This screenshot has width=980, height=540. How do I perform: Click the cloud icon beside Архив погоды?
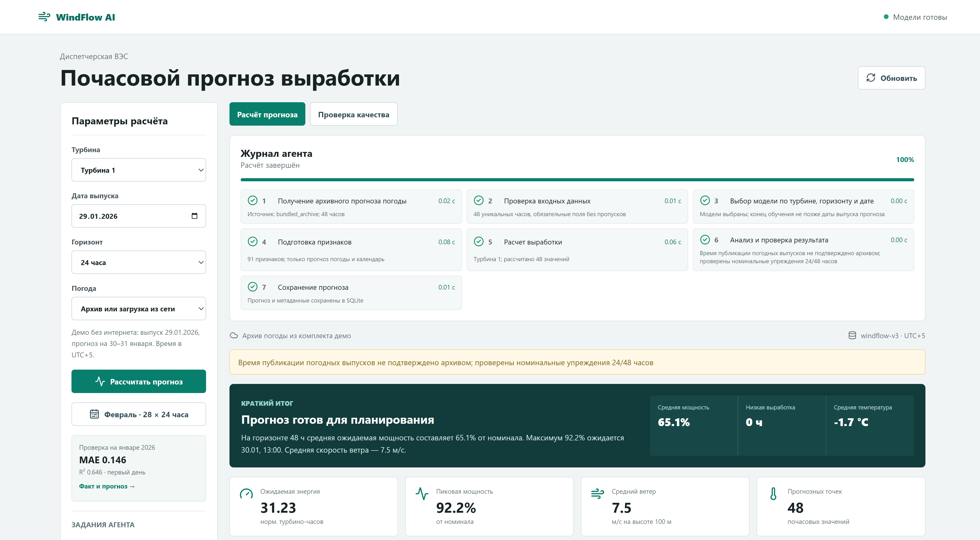pyautogui.click(x=234, y=336)
